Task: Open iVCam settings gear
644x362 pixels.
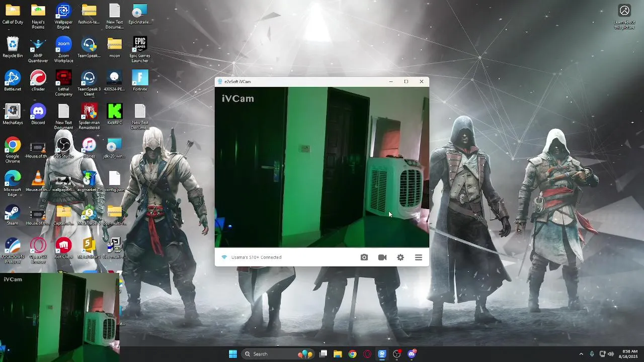Action: pos(400,257)
